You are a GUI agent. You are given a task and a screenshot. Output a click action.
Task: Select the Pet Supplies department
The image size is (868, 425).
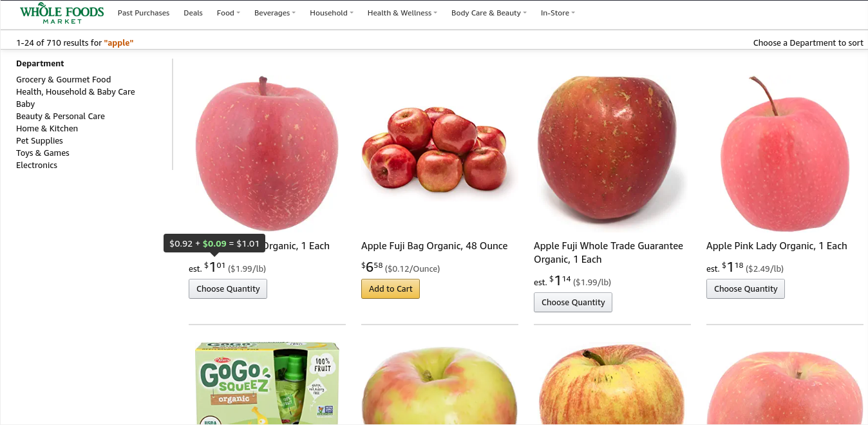point(39,141)
